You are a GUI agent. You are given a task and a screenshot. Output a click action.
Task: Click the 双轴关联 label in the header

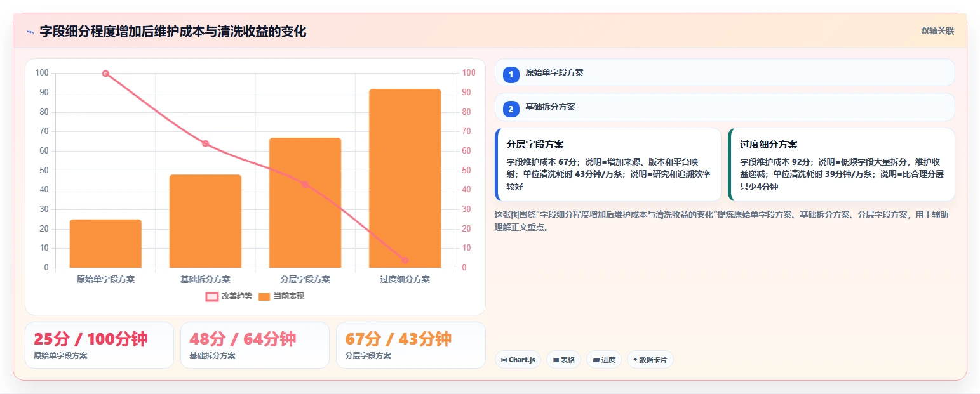coord(937,30)
